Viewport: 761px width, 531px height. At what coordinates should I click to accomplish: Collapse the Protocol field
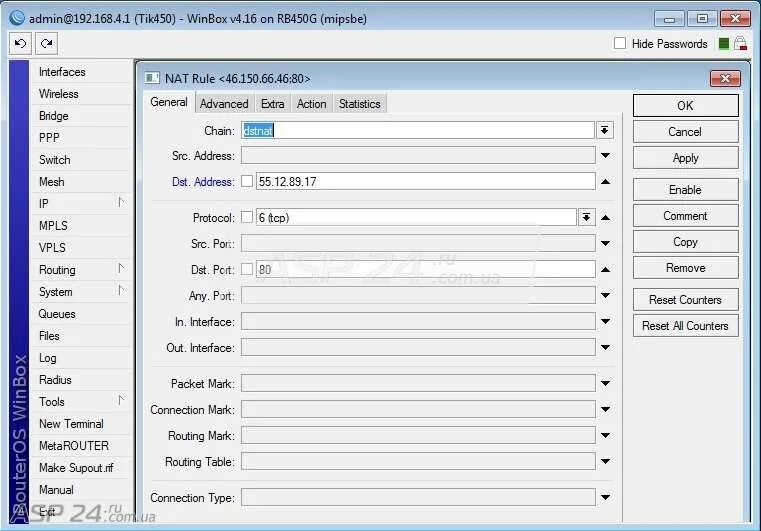click(x=605, y=217)
